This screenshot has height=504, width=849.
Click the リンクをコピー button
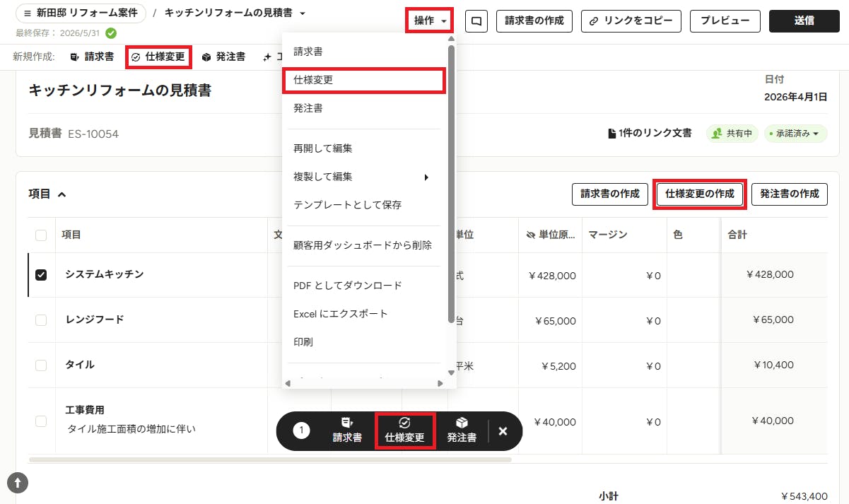631,21
